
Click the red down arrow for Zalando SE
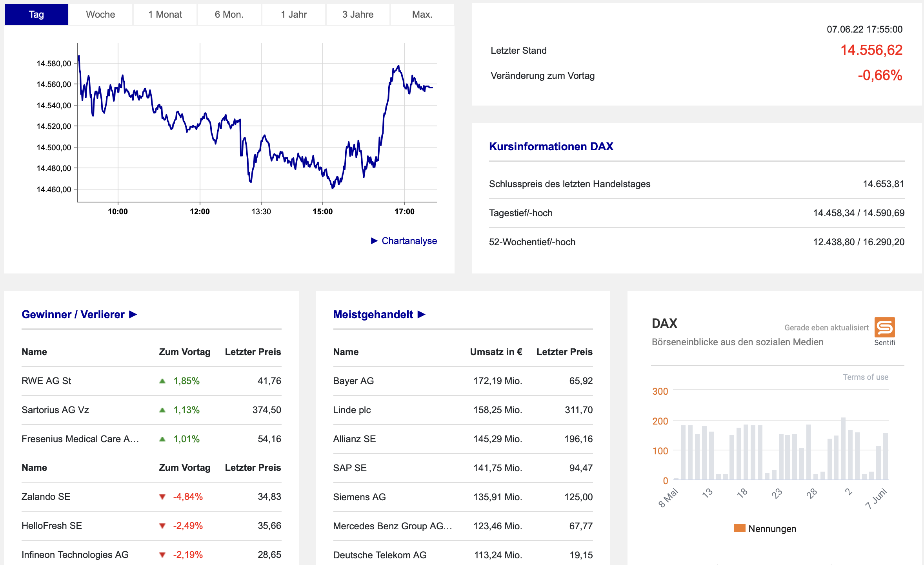[162, 497]
